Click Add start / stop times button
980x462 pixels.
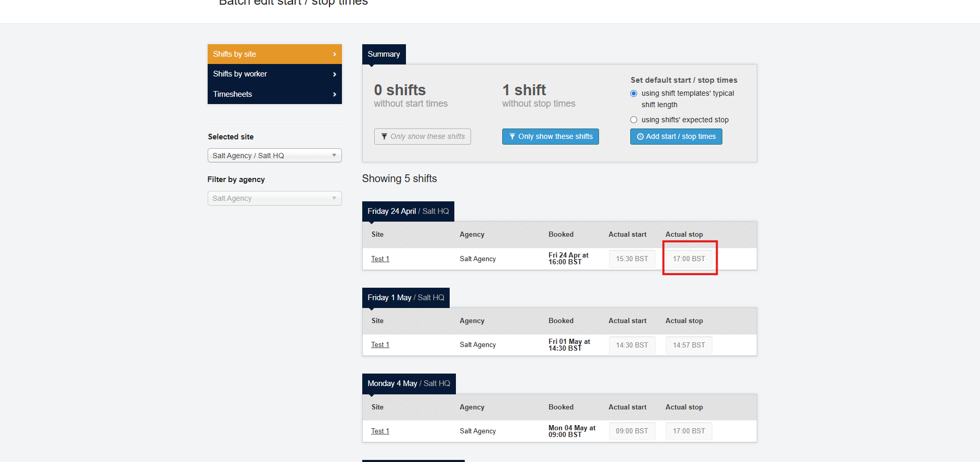pos(676,136)
